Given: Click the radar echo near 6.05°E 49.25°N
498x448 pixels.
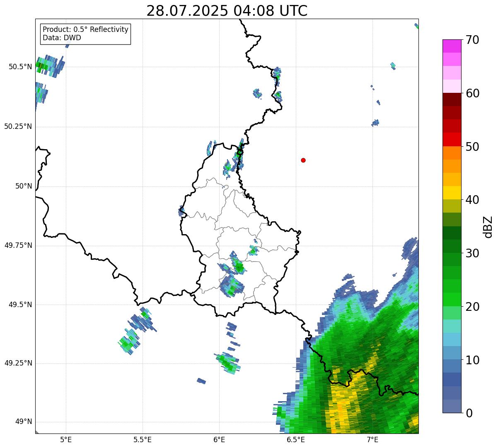Looking at the screenshot, I should [x=227, y=363].
